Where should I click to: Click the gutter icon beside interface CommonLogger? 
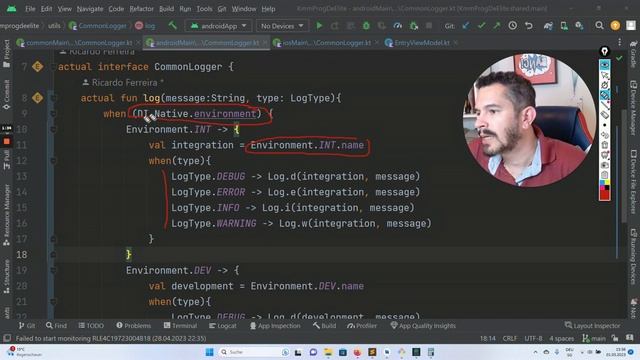(x=38, y=67)
